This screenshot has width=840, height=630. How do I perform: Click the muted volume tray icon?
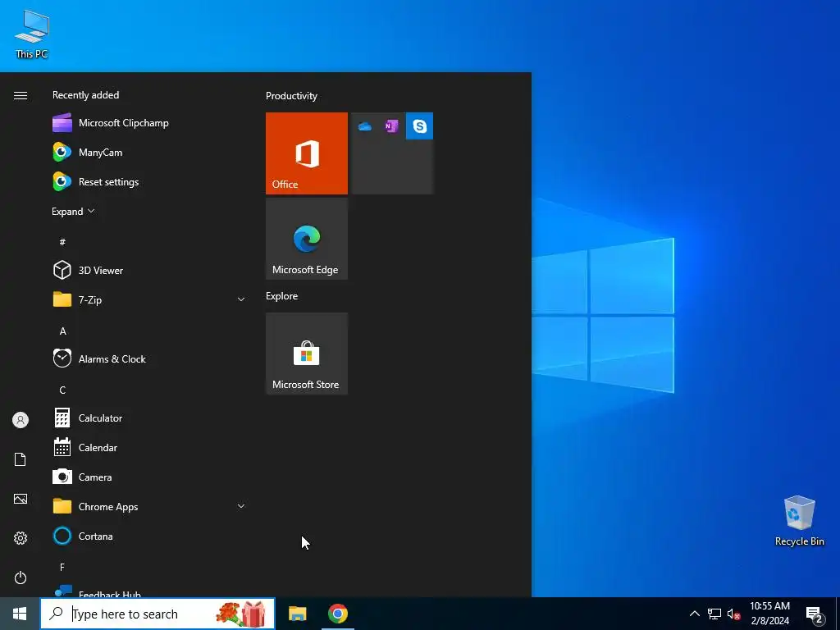point(733,614)
